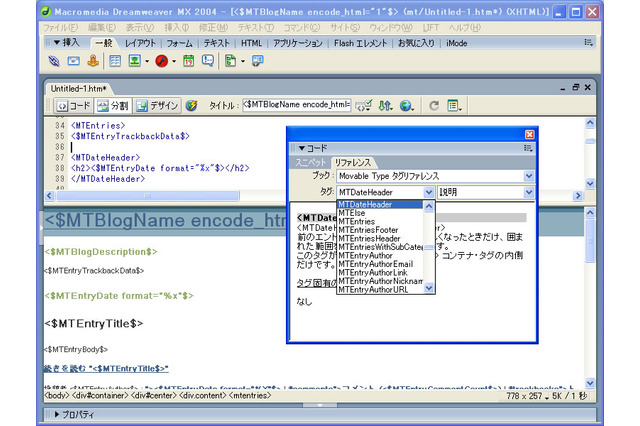Insert a Table icon
This screenshot has width=640, height=426.
[x=115, y=61]
